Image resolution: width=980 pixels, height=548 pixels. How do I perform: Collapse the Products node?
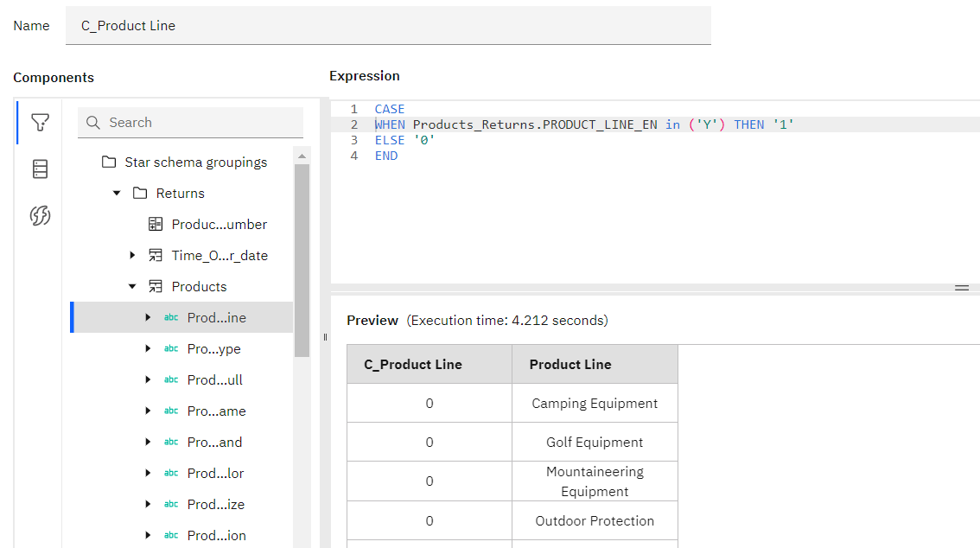coord(132,287)
